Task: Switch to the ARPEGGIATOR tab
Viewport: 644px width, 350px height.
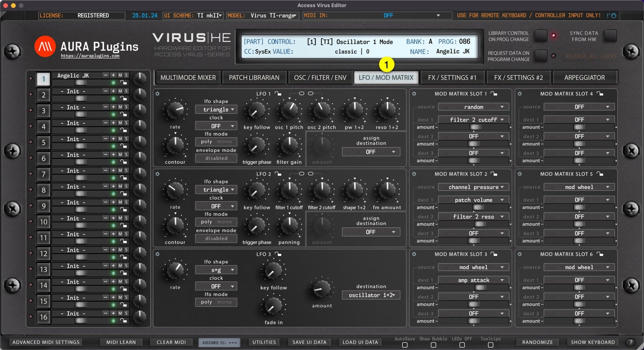Action: click(584, 78)
